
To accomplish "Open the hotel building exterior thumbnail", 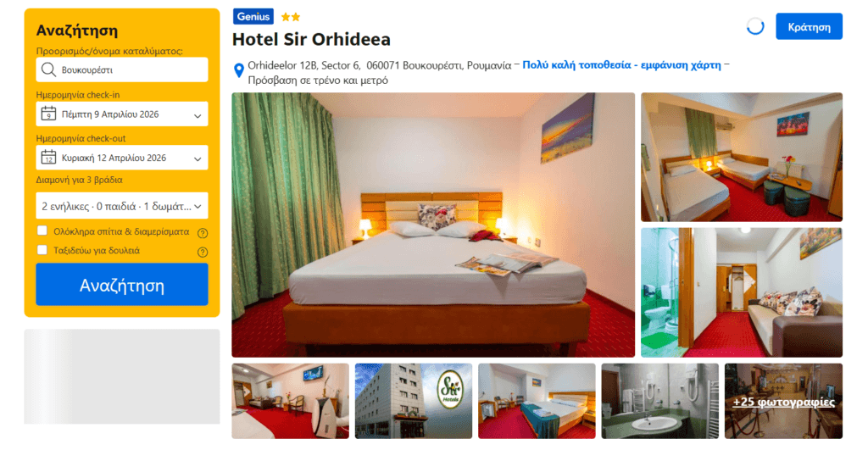I will (x=414, y=402).
